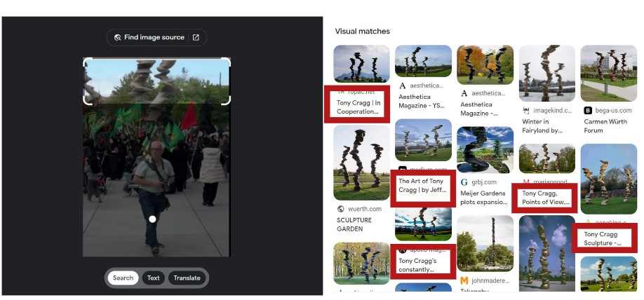This screenshot has height=300, width=644.
Task: Click the johnmadere M favicon
Action: (x=464, y=280)
